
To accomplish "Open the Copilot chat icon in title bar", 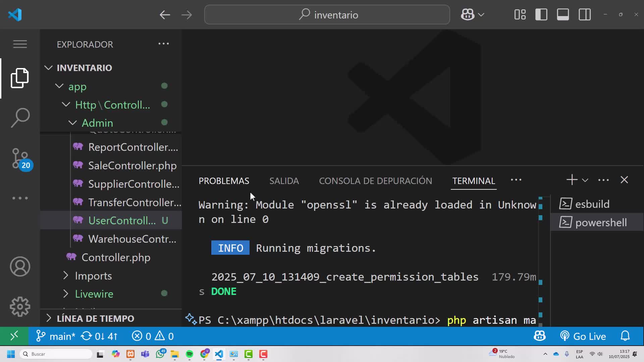I will click(468, 14).
